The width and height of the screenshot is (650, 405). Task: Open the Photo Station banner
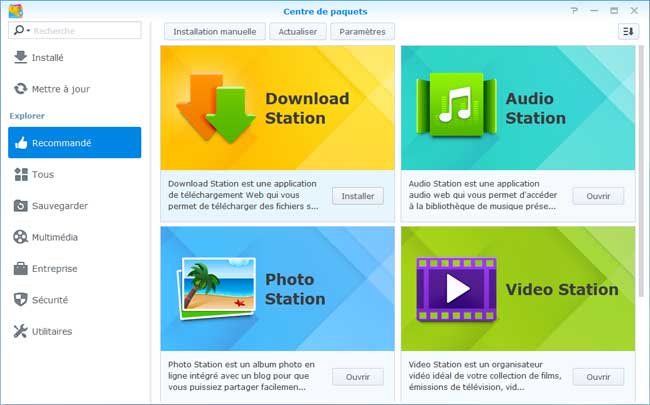click(x=277, y=289)
